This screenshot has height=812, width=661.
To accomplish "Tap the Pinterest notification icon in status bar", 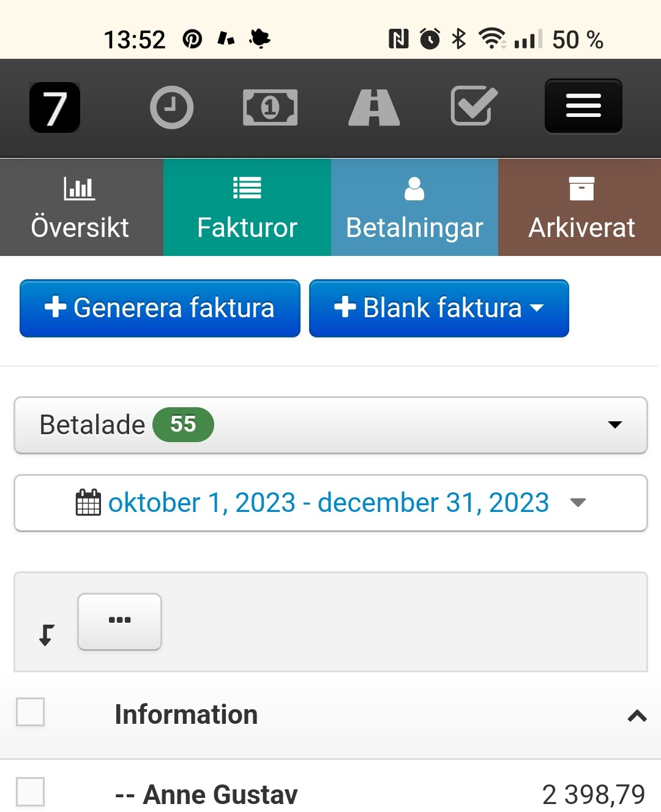I will [x=192, y=39].
